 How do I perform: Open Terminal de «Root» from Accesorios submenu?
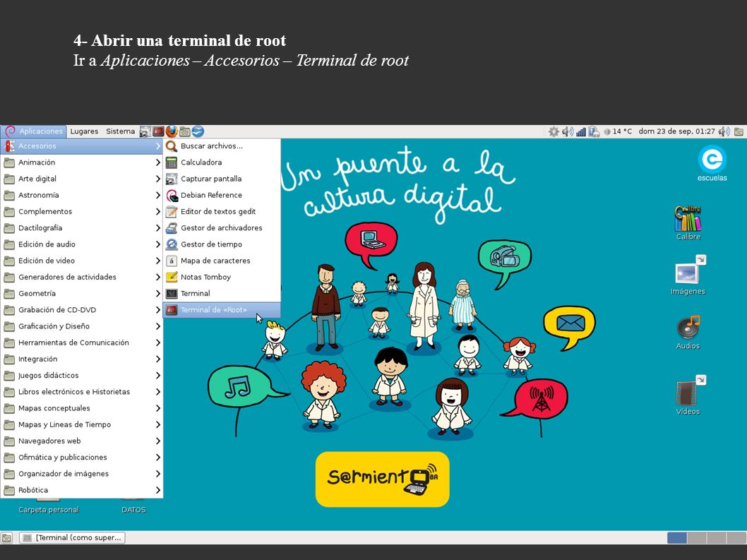click(222, 310)
